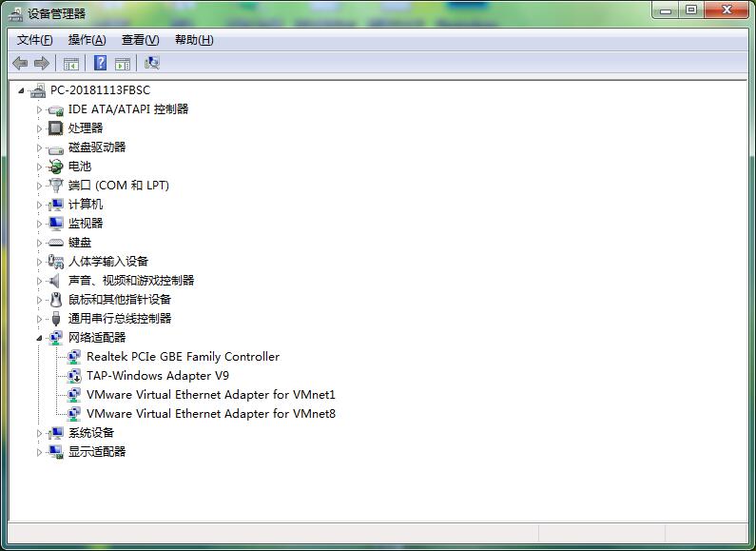
Task: Click the mouse pointing devices icon
Action: pos(56,300)
